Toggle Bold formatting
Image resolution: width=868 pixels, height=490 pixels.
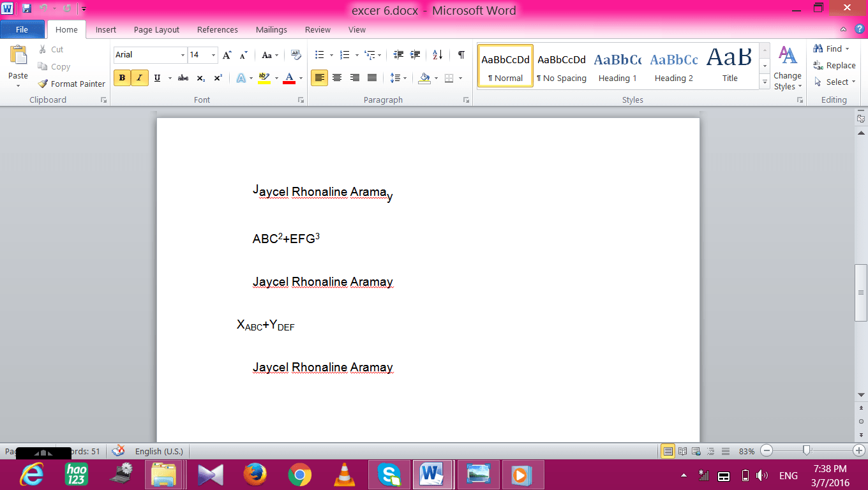pyautogui.click(x=122, y=78)
